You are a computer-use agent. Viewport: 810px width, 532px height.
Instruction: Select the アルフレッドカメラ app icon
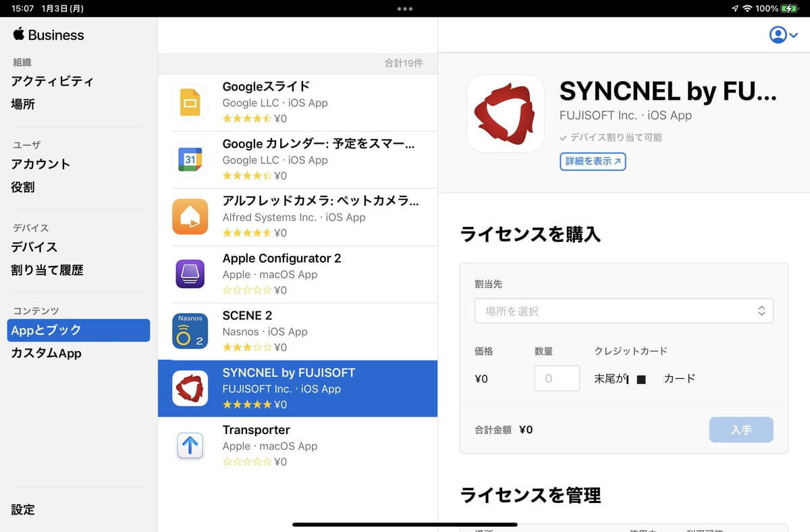tap(190, 217)
